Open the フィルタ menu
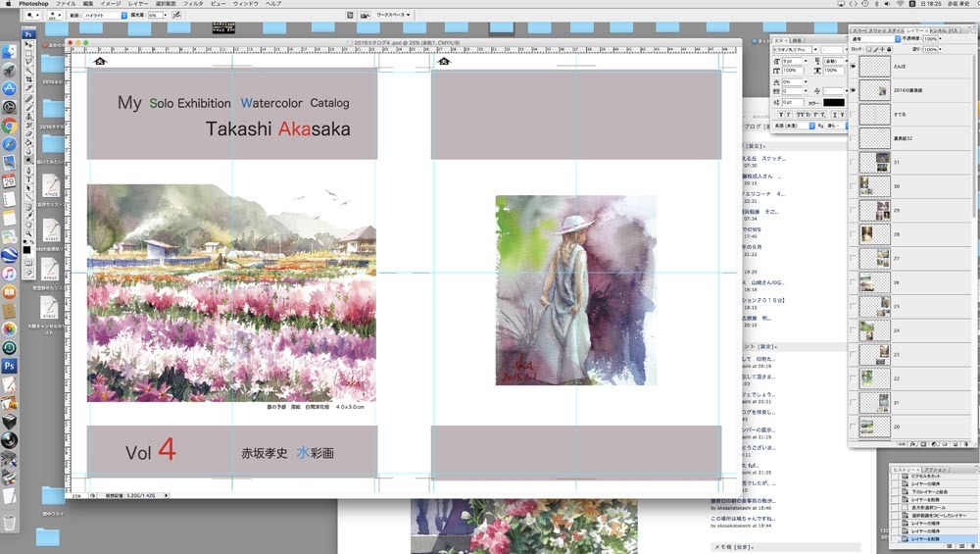Screen dimensions: 980x554 coord(193,4)
